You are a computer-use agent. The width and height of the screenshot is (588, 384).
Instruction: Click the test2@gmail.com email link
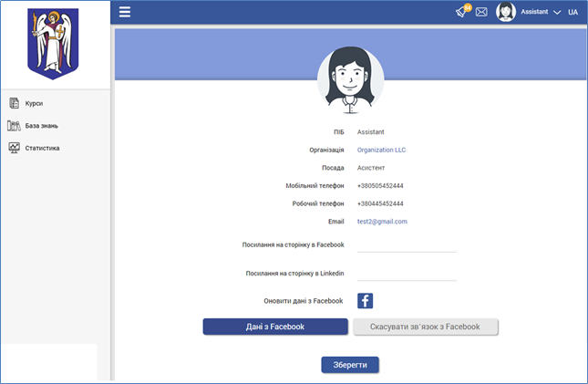pyautogui.click(x=382, y=222)
